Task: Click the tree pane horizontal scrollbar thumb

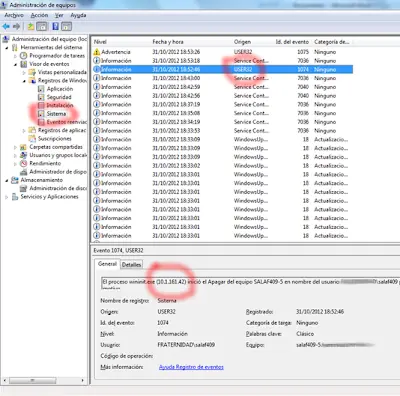Action: click(x=33, y=380)
